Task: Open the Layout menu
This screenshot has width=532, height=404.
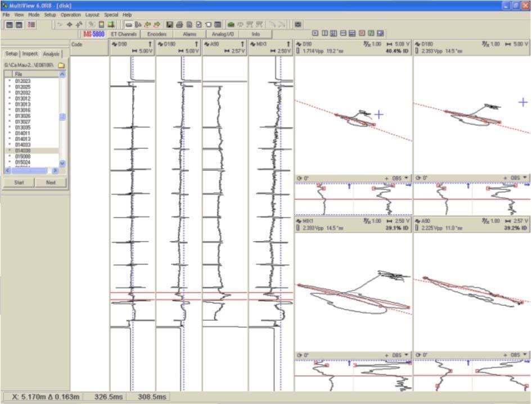Action: coord(92,15)
